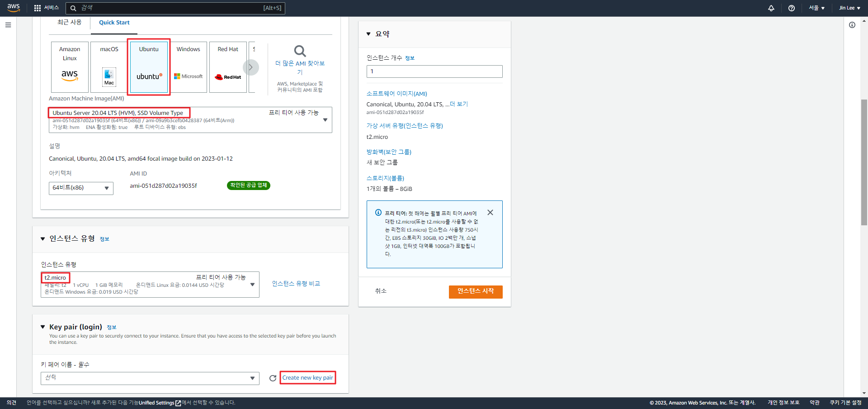Open Unified Settings external link
Image resolution: width=868 pixels, height=409 pixels.
click(160, 403)
